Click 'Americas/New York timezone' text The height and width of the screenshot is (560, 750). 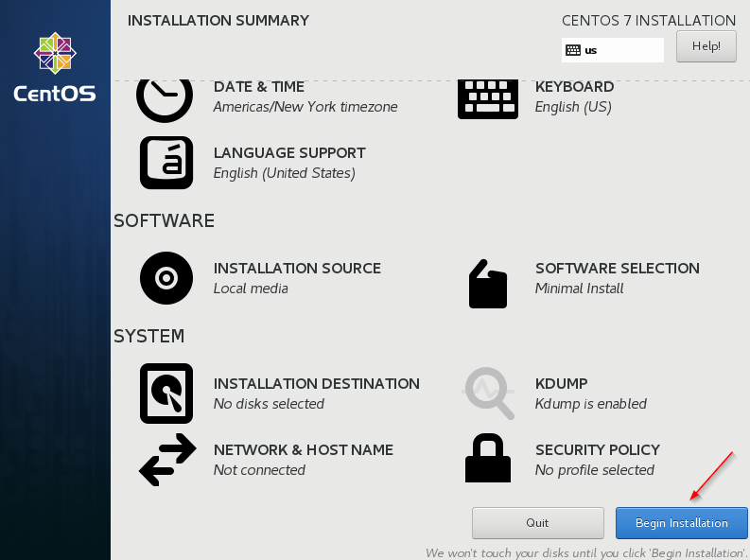pos(305,107)
